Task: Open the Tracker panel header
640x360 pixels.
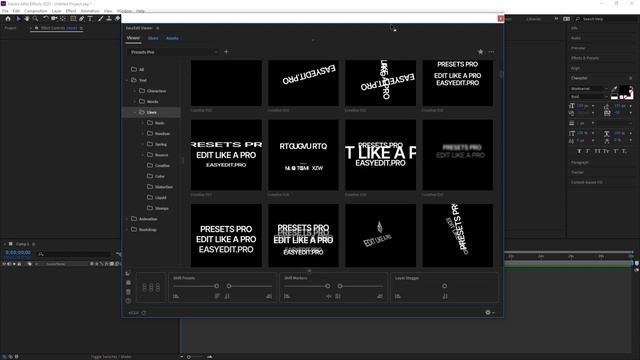Action: (x=577, y=172)
